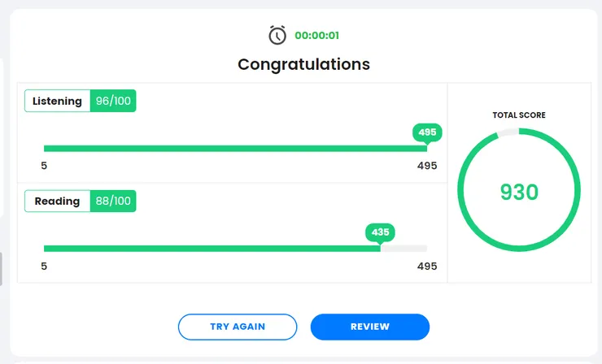Click the stopwatch timer icon
Screen dimensions: 602x364
coord(277,36)
